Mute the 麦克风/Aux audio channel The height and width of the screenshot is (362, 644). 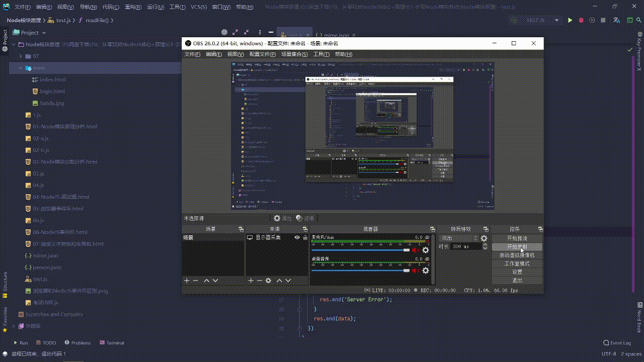pyautogui.click(x=416, y=250)
